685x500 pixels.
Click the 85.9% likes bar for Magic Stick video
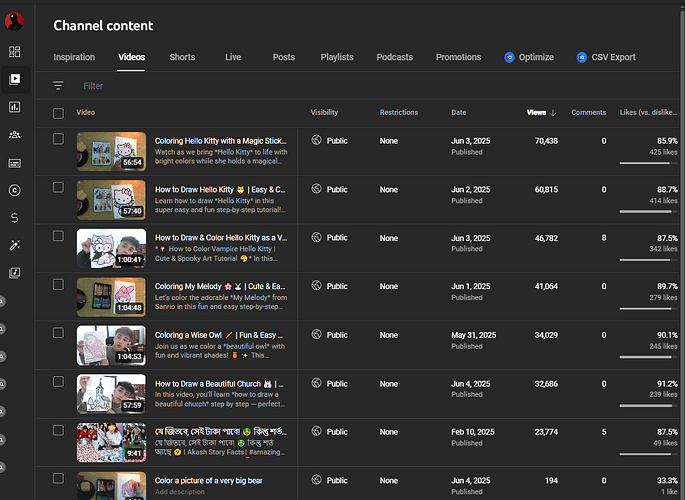648,163
